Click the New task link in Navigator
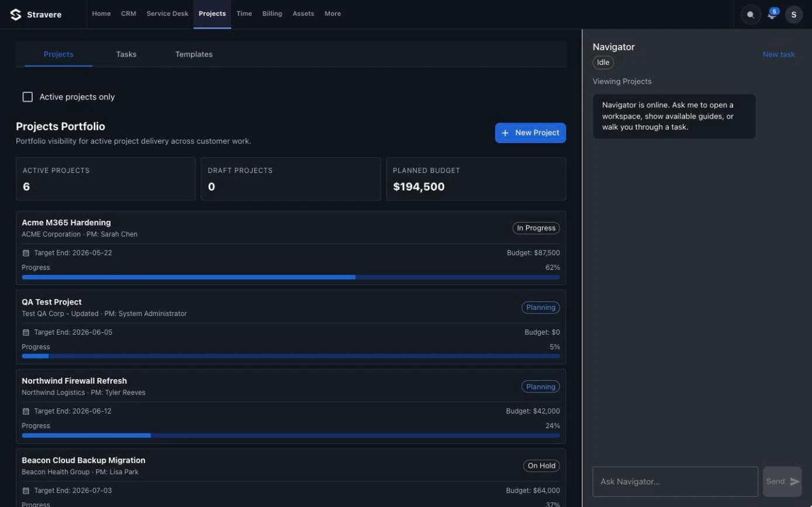Viewport: 812px width, 507px height. point(779,54)
